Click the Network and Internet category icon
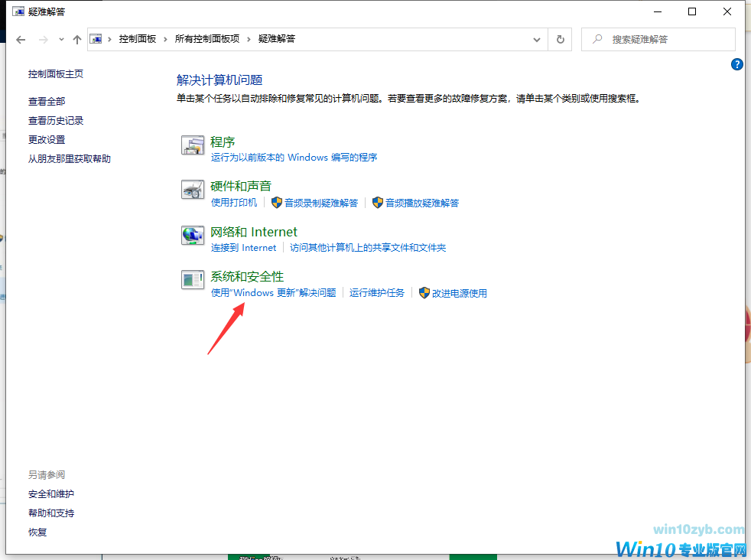This screenshot has height=560, width=751. tap(192, 236)
